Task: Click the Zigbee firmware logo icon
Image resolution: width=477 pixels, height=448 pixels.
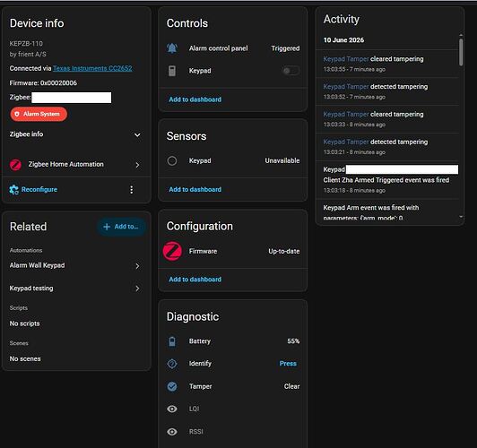Action: click(172, 251)
